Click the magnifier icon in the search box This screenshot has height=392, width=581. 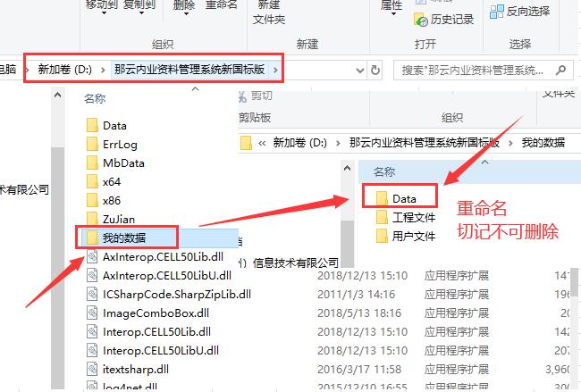pos(561,70)
